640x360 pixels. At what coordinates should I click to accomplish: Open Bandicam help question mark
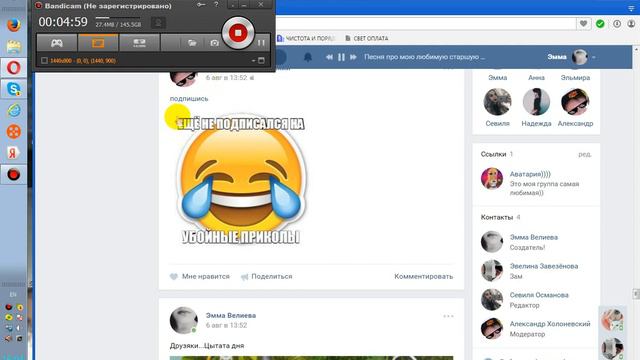click(216, 5)
